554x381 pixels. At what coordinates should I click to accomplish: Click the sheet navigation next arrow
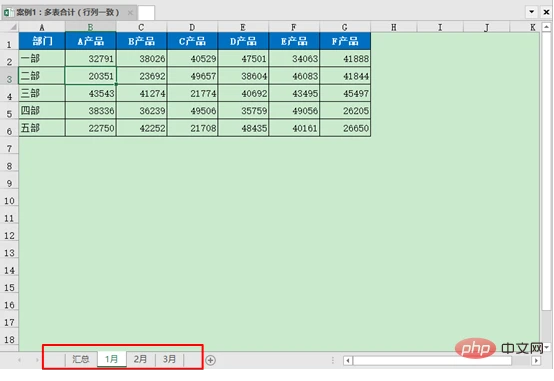pyautogui.click(x=37, y=360)
